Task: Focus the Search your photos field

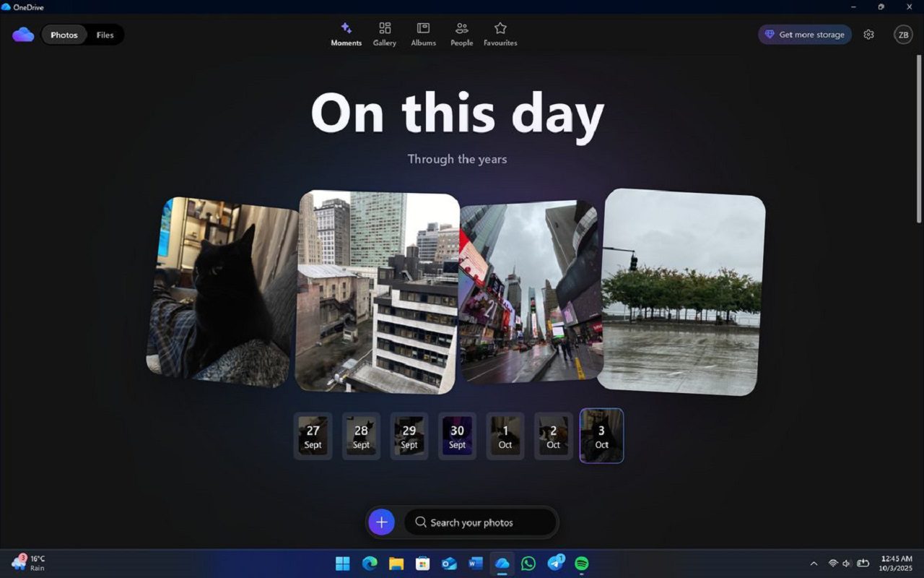Action: tap(480, 522)
